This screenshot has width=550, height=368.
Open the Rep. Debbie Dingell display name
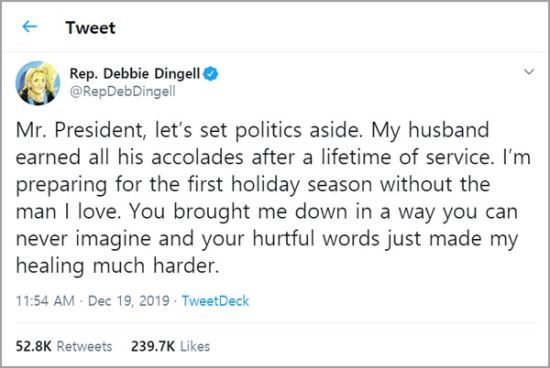click(135, 74)
